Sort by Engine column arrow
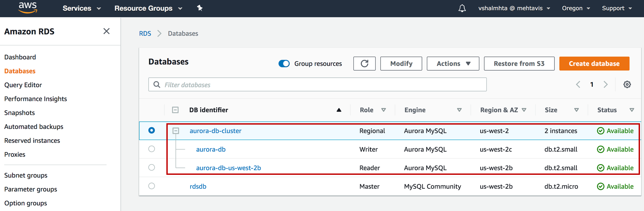The width and height of the screenshot is (644, 211). point(460,110)
